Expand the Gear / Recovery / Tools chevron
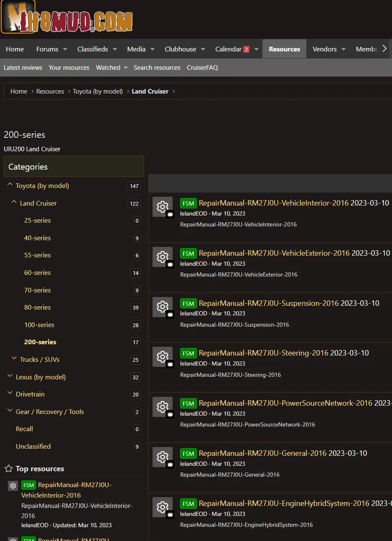The width and height of the screenshot is (392, 541). 10,411
